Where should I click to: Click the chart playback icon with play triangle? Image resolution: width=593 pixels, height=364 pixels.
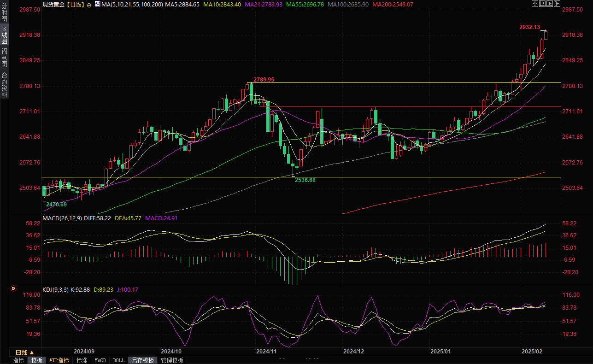[x=550, y=4]
